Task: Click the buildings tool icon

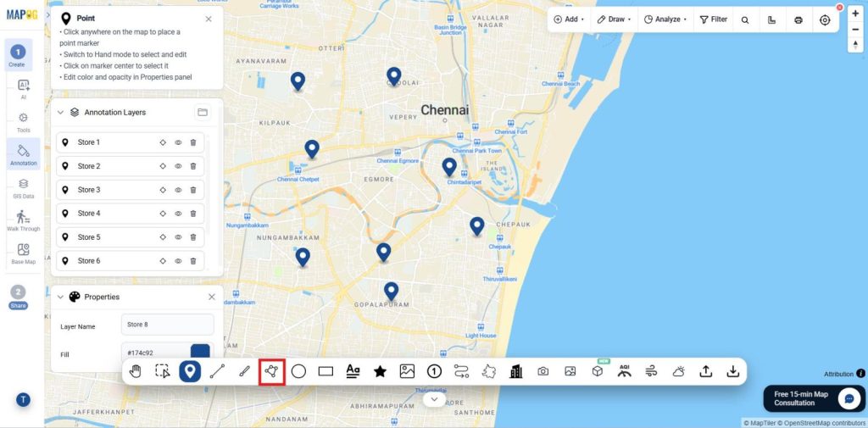Action: click(516, 371)
